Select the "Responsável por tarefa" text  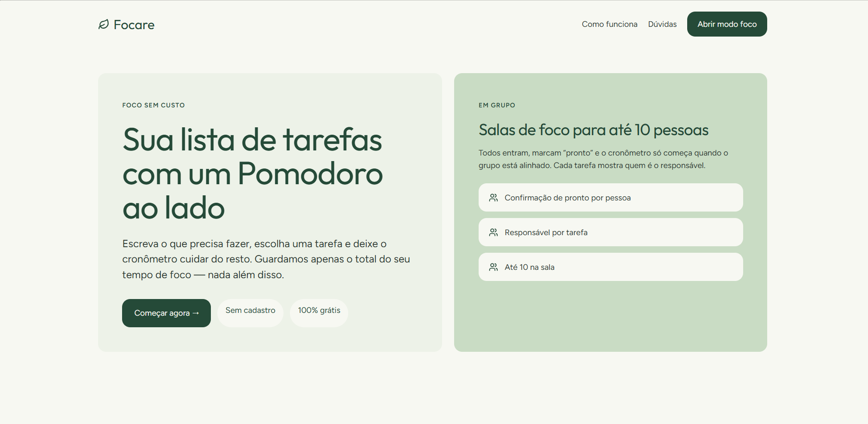click(546, 232)
